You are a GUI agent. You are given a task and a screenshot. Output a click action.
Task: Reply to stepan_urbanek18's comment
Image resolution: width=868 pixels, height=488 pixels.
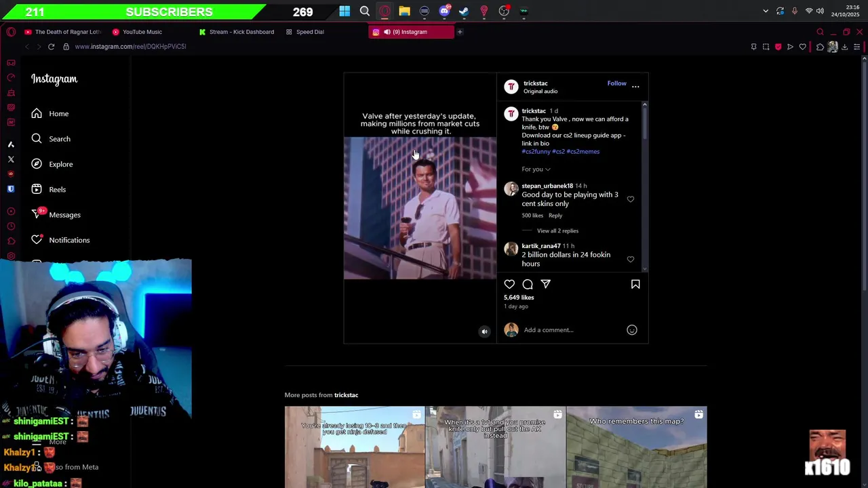[x=555, y=216]
